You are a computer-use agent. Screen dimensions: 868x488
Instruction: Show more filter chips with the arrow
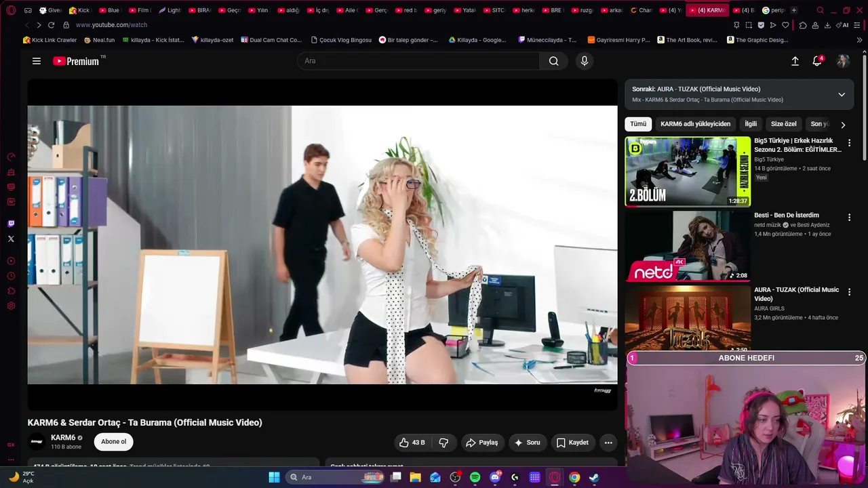click(843, 125)
